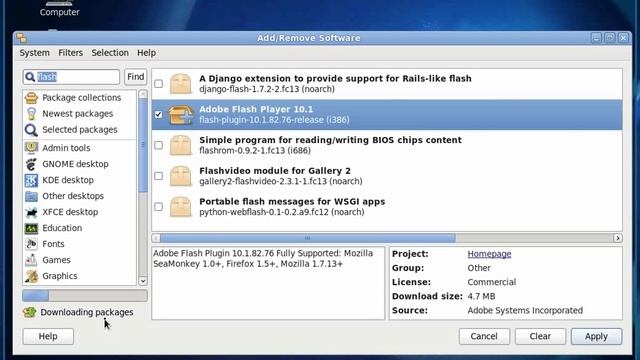Click the gallery2-flashvideo package box icon
The width and height of the screenshot is (640, 360).
pos(180,176)
